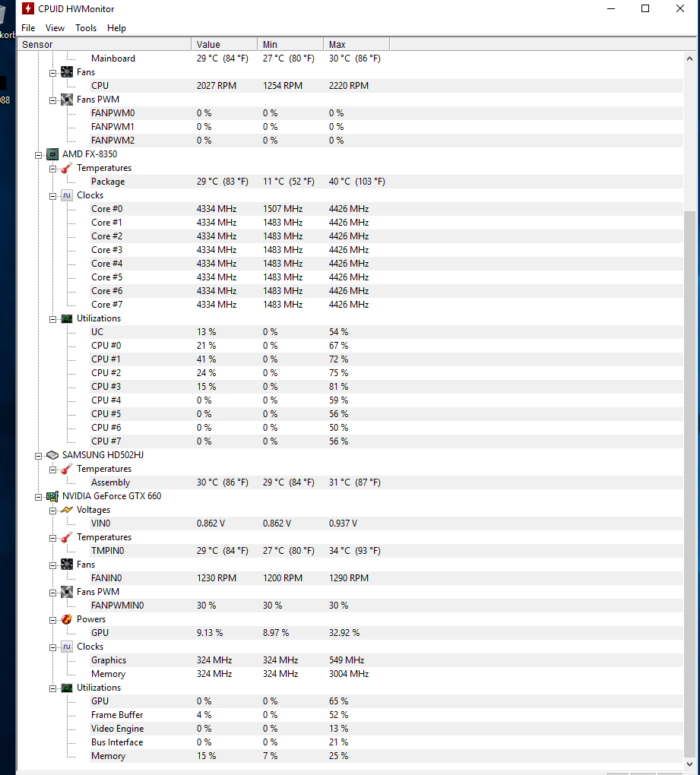This screenshot has height=775, width=700.
Task: Click the CPU Clocks waveform icon
Action: click(x=67, y=195)
